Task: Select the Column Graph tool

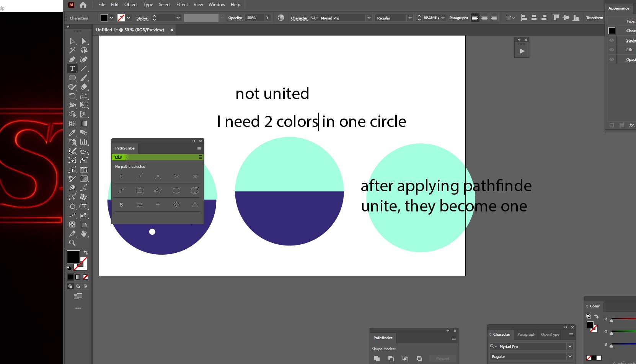Action: tap(84, 142)
